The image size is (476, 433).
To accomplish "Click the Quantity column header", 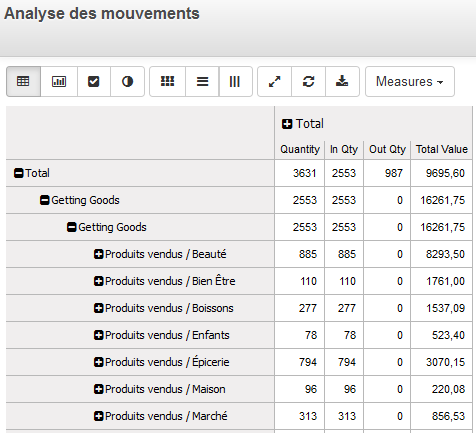I will (x=300, y=149).
